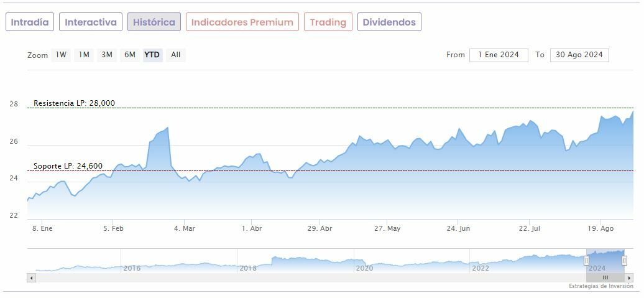Screen dimensions: 644x298
Task: Choose the 3M zoom range
Action: point(107,55)
